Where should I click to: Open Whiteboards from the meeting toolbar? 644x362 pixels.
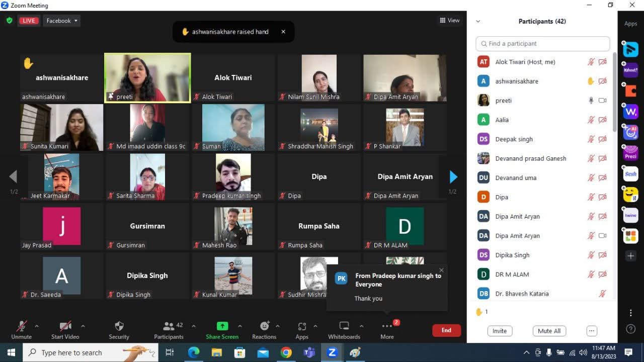coord(344,326)
